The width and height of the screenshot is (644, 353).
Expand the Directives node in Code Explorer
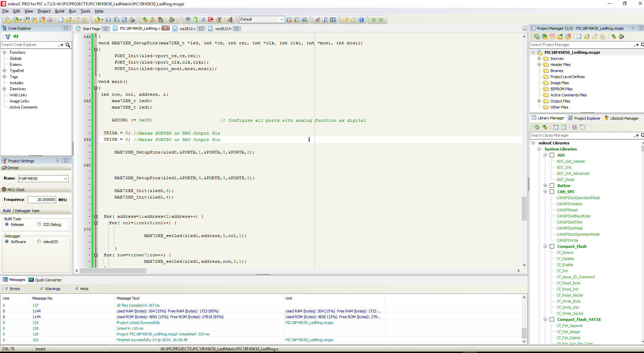point(4,89)
